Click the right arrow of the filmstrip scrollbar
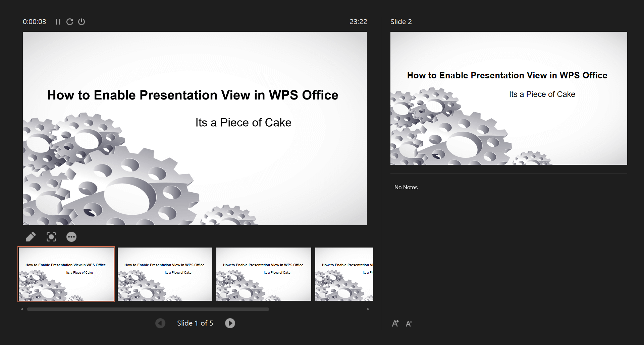This screenshot has height=345, width=644. [x=368, y=309]
